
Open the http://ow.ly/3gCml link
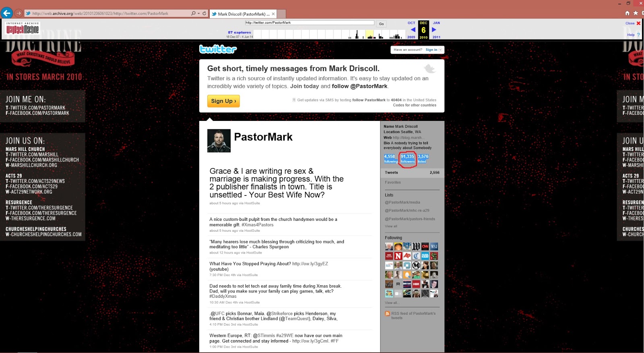(310, 341)
